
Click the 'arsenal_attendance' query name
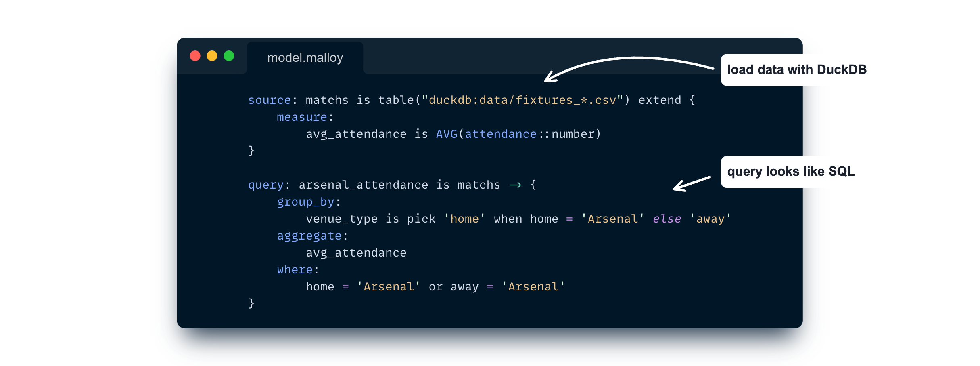[x=363, y=185]
